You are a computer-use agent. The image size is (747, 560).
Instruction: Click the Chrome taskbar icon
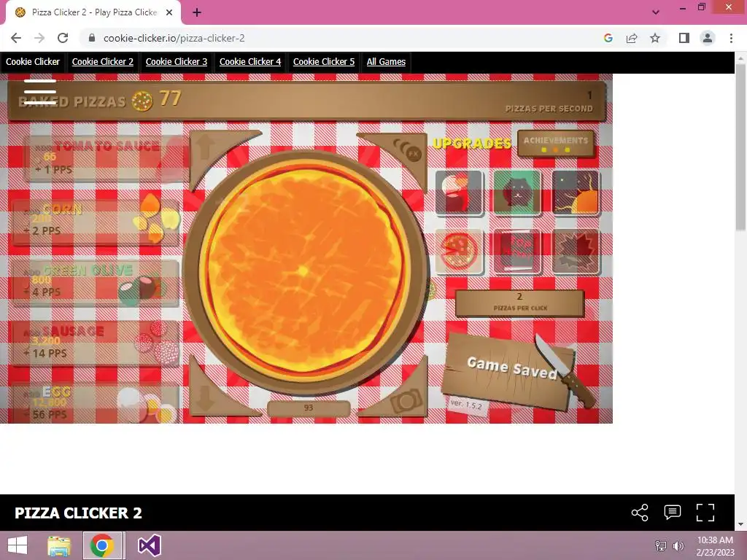pos(102,545)
